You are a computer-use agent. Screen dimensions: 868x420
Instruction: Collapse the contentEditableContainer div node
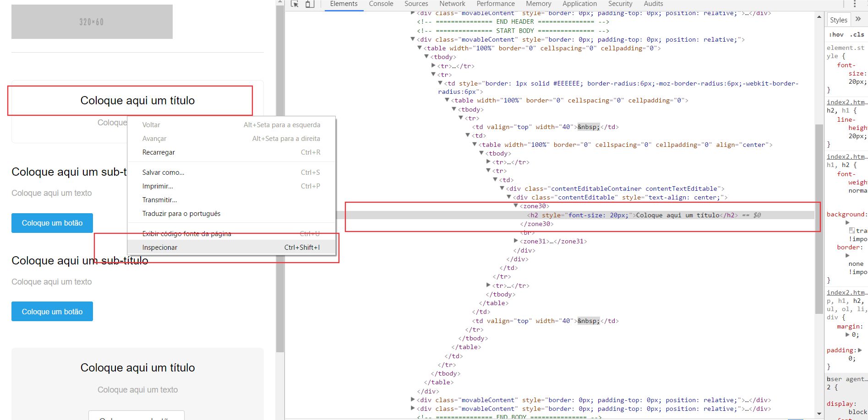coord(502,188)
